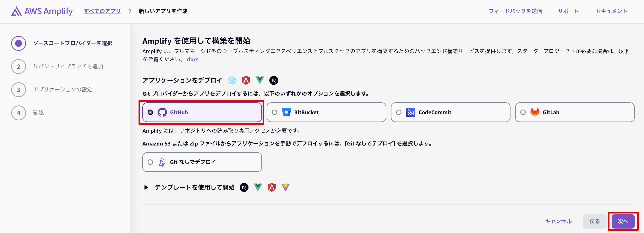Image resolution: width=644 pixels, height=233 pixels.
Task: Select the CodeCommit radio button
Action: [x=399, y=112]
